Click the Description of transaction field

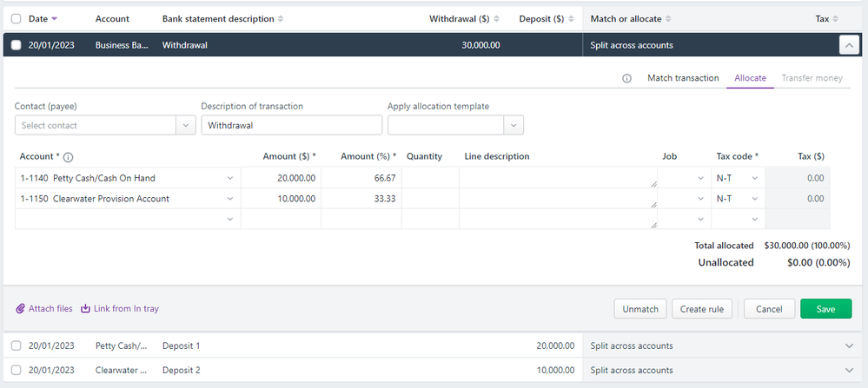(291, 126)
